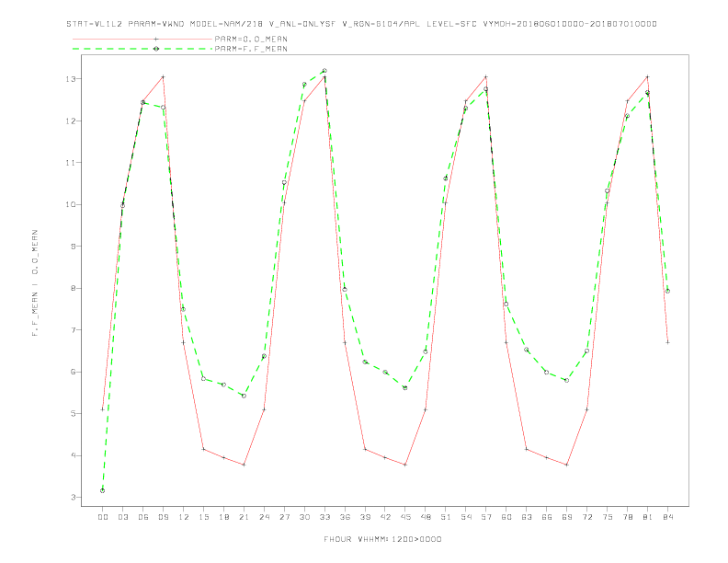Click the x-axis tick label 45
This screenshot has width=728, height=563.
(x=405, y=517)
